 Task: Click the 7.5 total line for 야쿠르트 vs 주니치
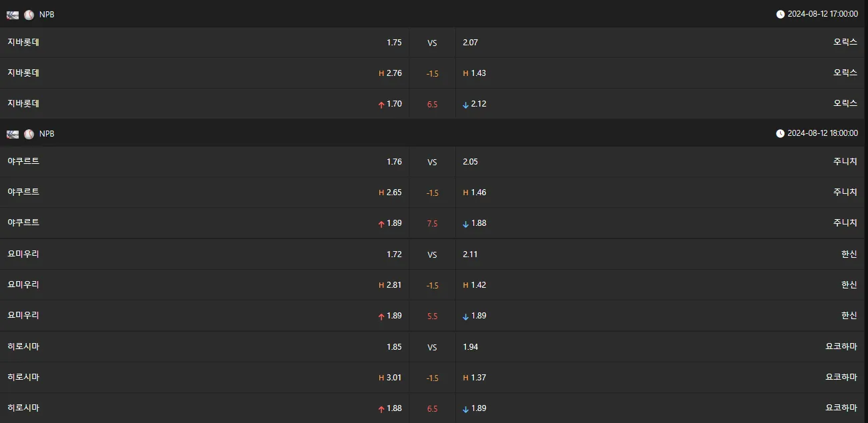[432, 224]
